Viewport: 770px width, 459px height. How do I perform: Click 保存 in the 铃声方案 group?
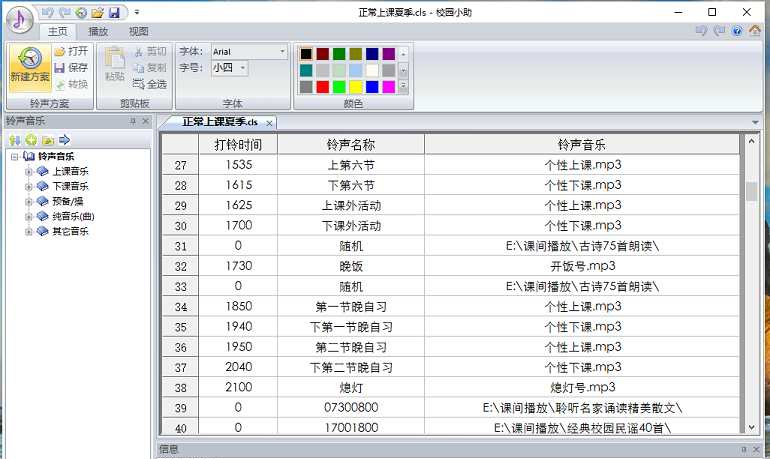tap(72, 68)
